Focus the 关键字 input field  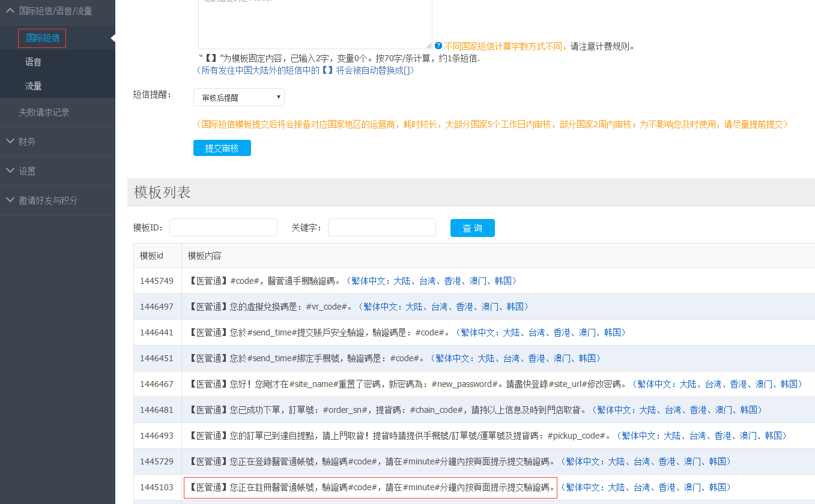click(x=381, y=228)
